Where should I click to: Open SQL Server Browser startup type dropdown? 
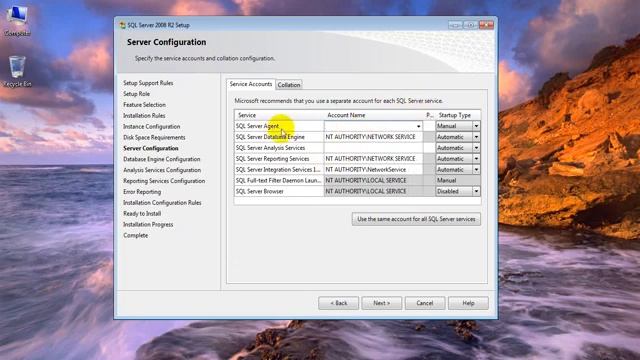pos(476,191)
